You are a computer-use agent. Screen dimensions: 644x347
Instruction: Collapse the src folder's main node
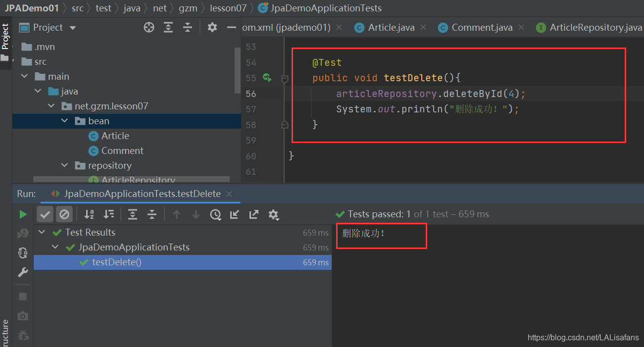tap(24, 77)
